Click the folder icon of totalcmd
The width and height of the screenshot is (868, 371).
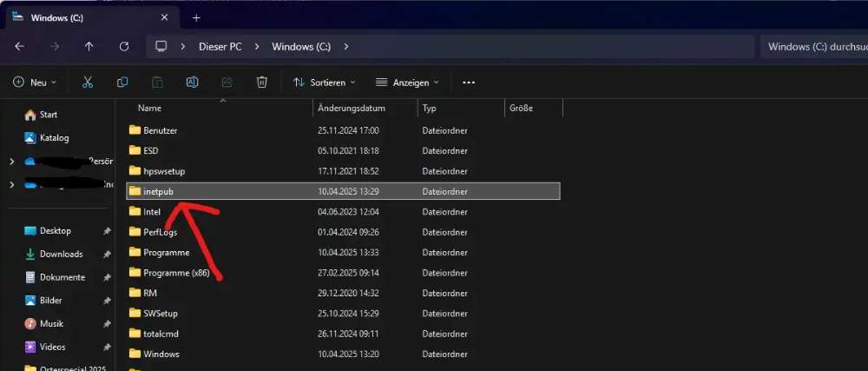pyautogui.click(x=135, y=334)
